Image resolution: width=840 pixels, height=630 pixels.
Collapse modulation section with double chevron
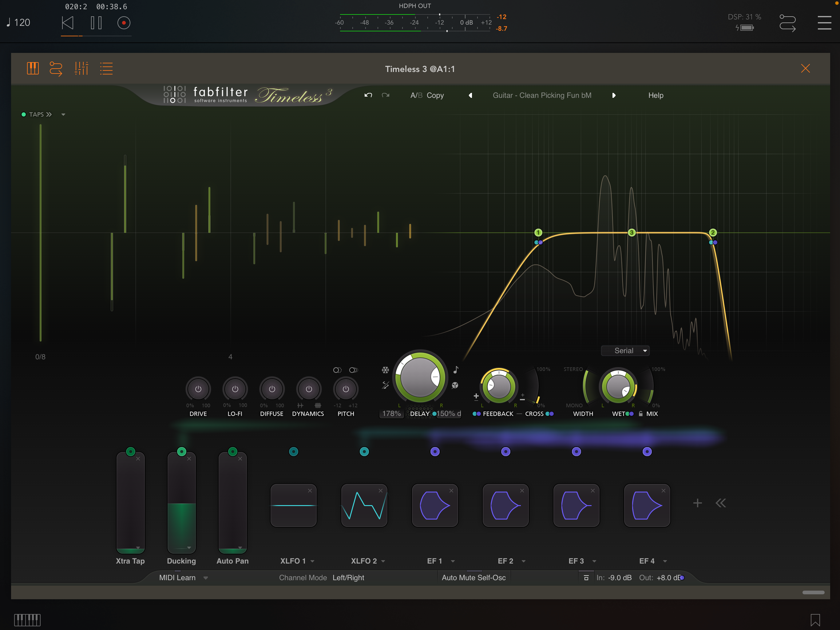click(720, 503)
